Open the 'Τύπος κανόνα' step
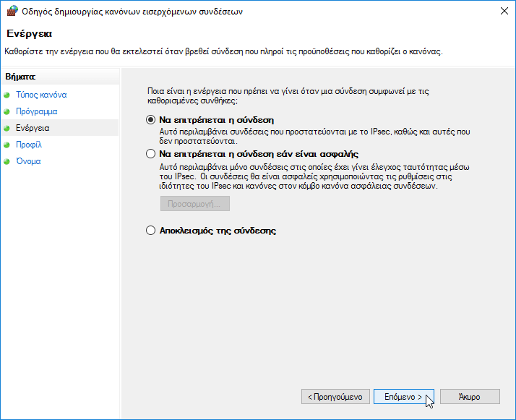516x420 pixels. pos(41,95)
